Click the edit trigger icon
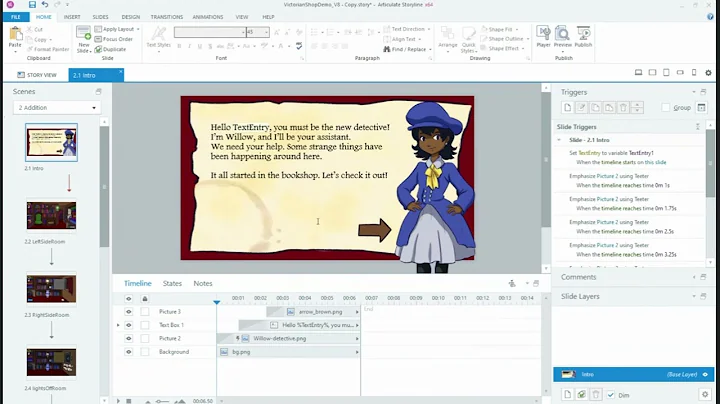The width and height of the screenshot is (720, 404). coord(581,107)
